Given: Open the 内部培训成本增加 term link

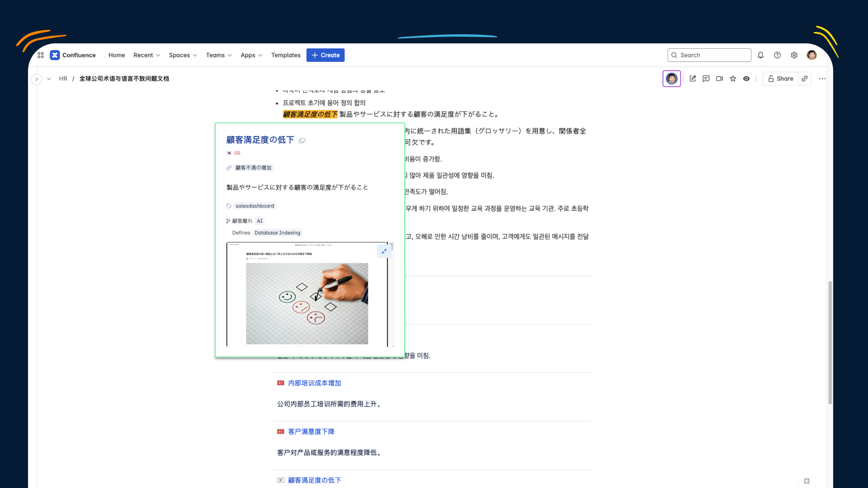Looking at the screenshot, I should click(x=315, y=383).
